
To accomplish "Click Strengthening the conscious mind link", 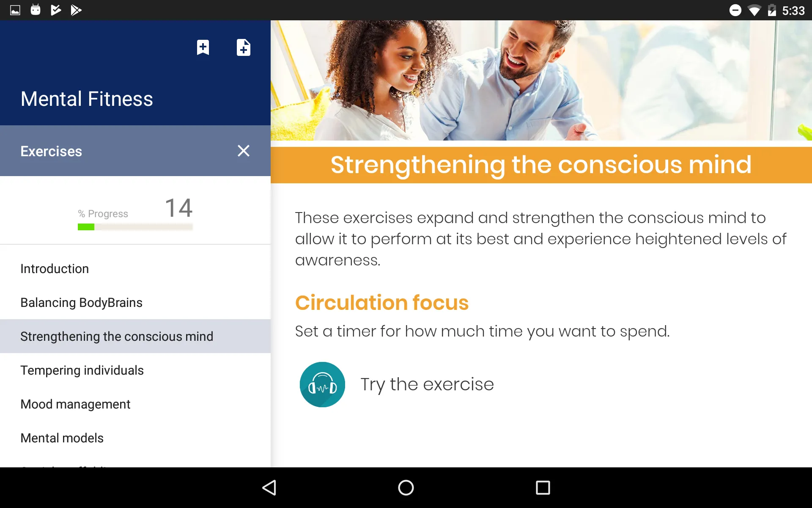I will pos(116,336).
